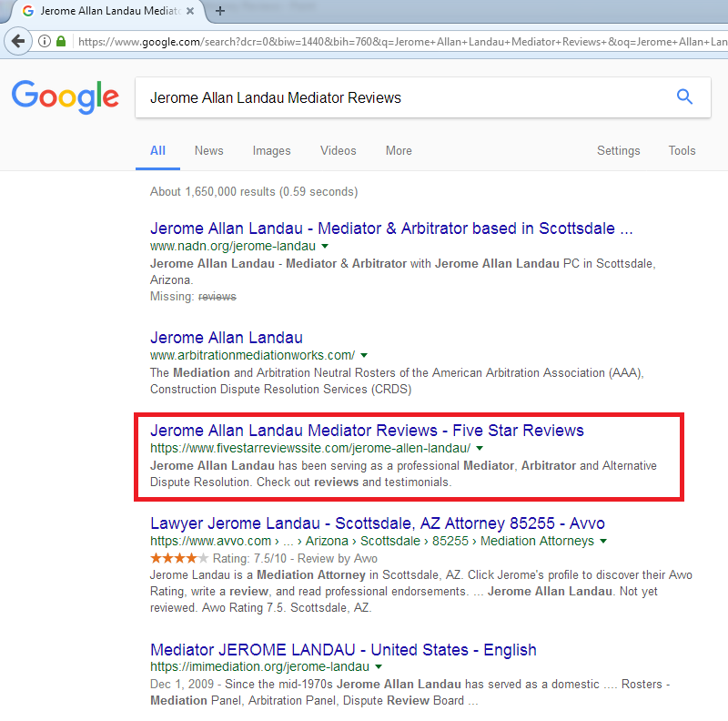The width and height of the screenshot is (728, 721).
Task: Switch to the Videos tab
Action: pyautogui.click(x=338, y=151)
